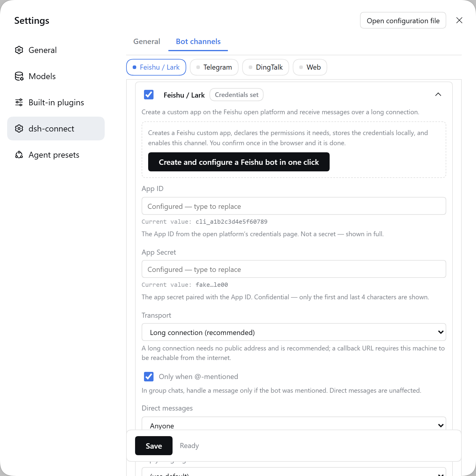Select the Telegram channel pill

(214, 67)
